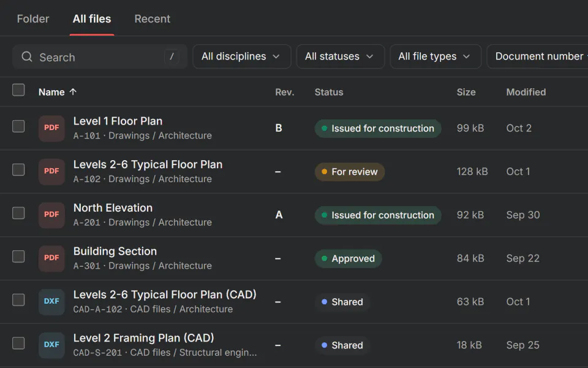
Task: Click the 128 kB size value
Action: 472,172
